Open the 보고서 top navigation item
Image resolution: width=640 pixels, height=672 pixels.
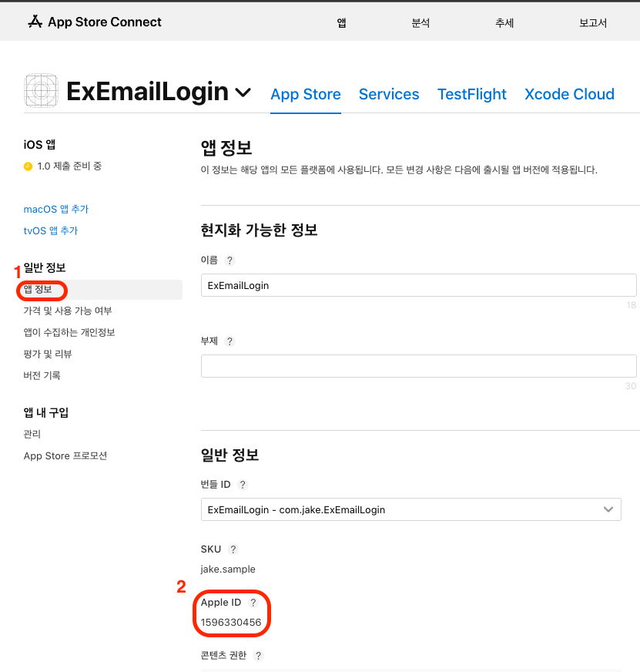coord(593,22)
